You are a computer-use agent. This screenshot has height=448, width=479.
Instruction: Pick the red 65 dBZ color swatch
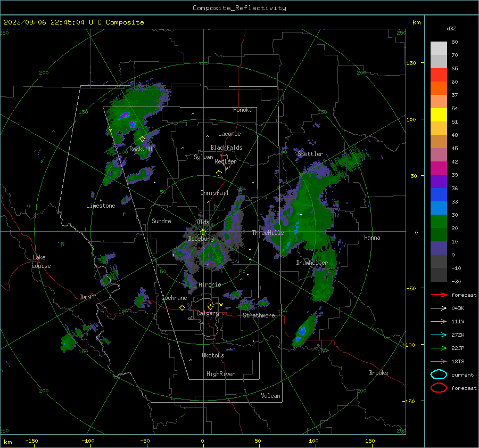439,75
